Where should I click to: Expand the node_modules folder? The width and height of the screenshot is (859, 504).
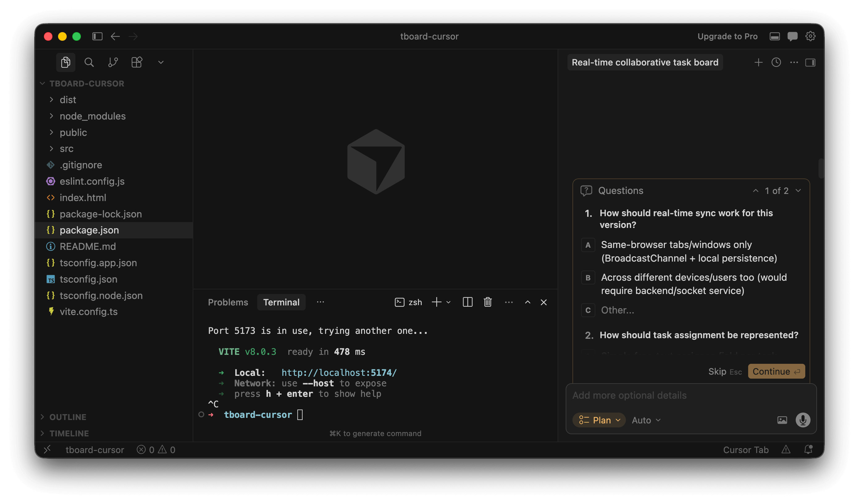pyautogui.click(x=114, y=116)
